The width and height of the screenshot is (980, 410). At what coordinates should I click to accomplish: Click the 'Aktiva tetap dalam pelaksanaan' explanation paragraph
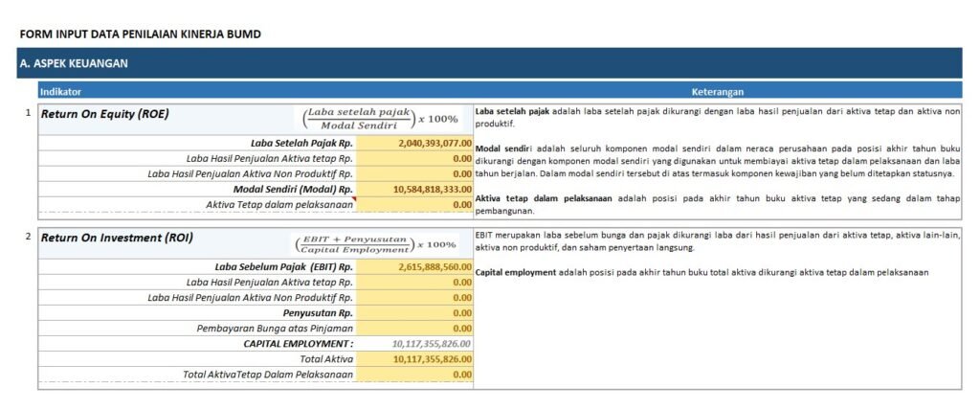(x=718, y=205)
